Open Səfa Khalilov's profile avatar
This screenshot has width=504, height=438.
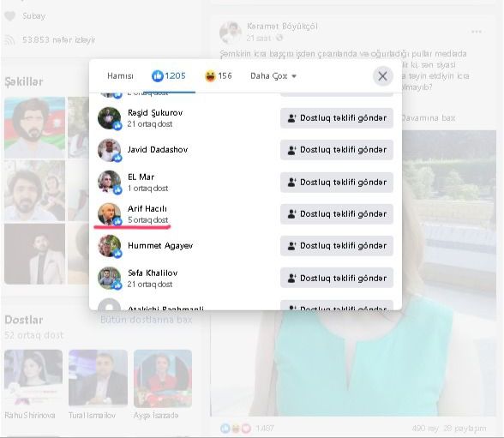coord(110,278)
